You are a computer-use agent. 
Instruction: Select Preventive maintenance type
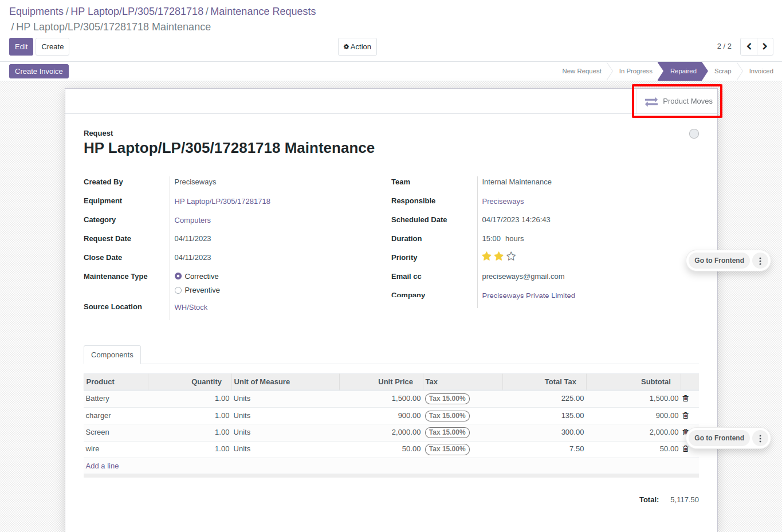178,290
